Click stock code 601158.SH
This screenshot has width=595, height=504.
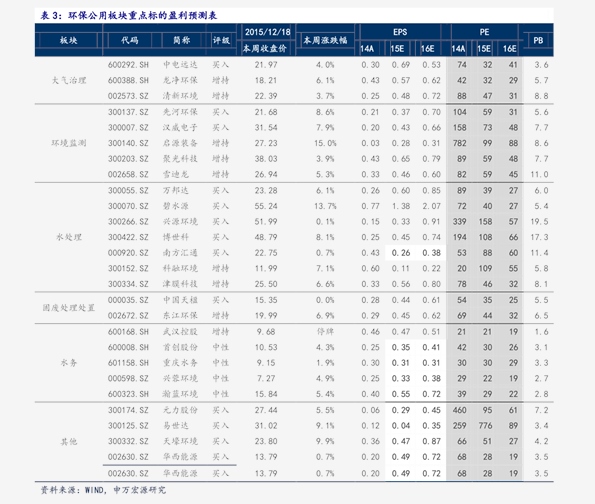(128, 363)
